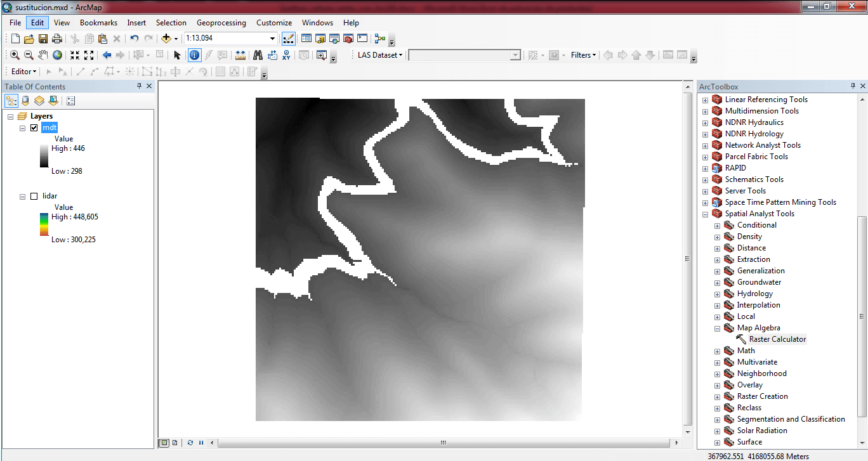Image resolution: width=868 pixels, height=461 pixels.
Task: Collapse the Map Algebra toolset
Action: [717, 328]
